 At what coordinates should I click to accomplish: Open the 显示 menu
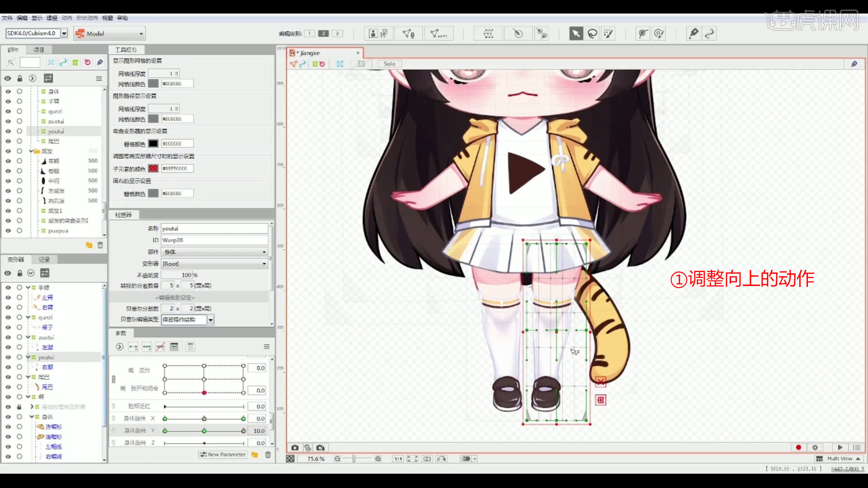click(x=37, y=18)
